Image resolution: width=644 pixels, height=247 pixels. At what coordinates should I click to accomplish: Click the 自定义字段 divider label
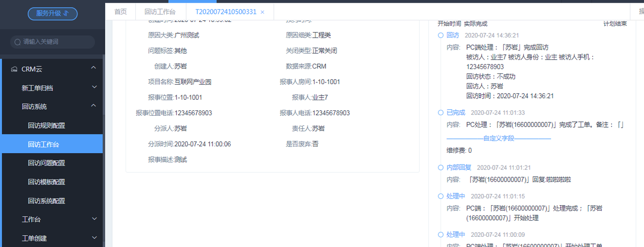tap(499, 138)
